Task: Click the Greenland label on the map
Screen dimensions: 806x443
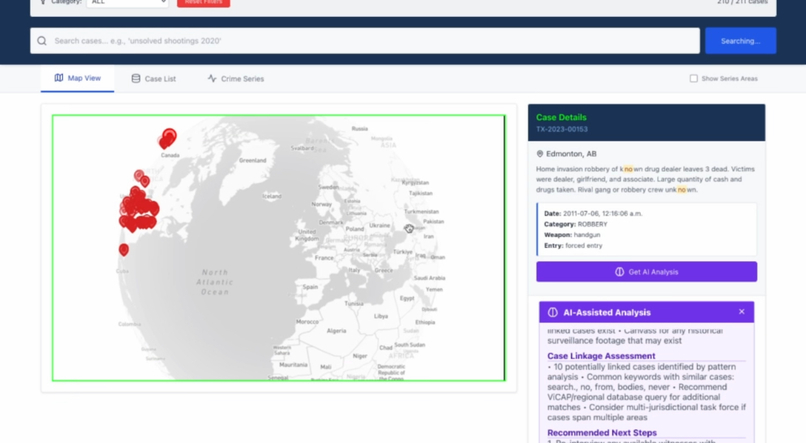Action: [x=252, y=160]
